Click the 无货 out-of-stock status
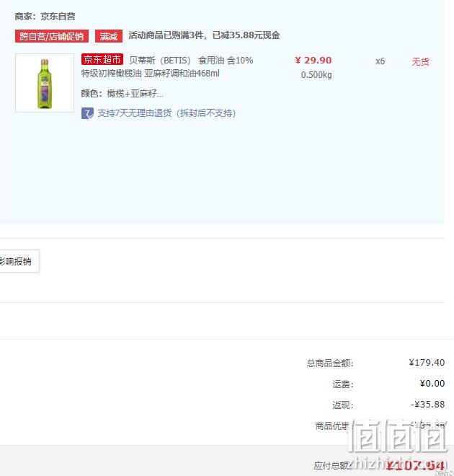Viewport: 454px width, 476px height. 420,61
